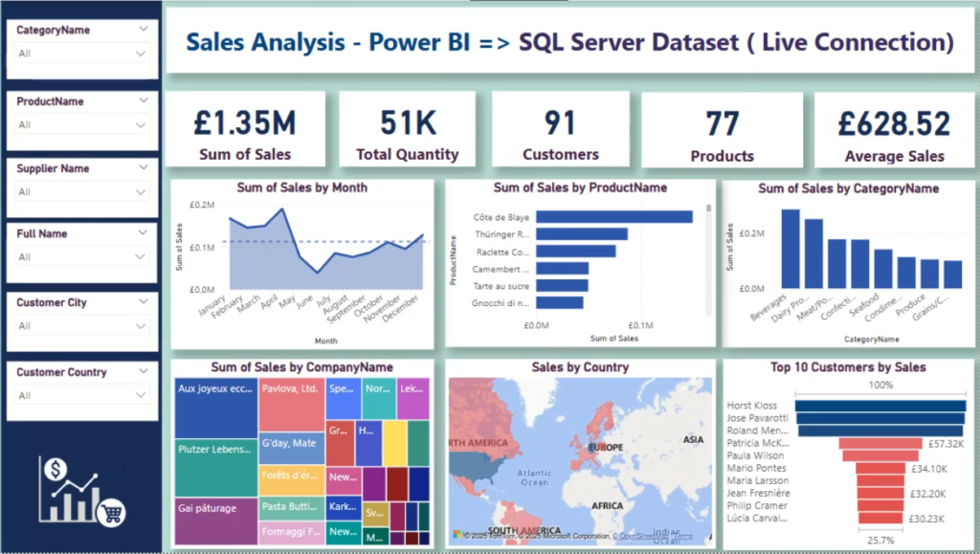Click the ProductName chart vertical scrollbar
The height and width of the screenshot is (554, 980).
[x=708, y=259]
